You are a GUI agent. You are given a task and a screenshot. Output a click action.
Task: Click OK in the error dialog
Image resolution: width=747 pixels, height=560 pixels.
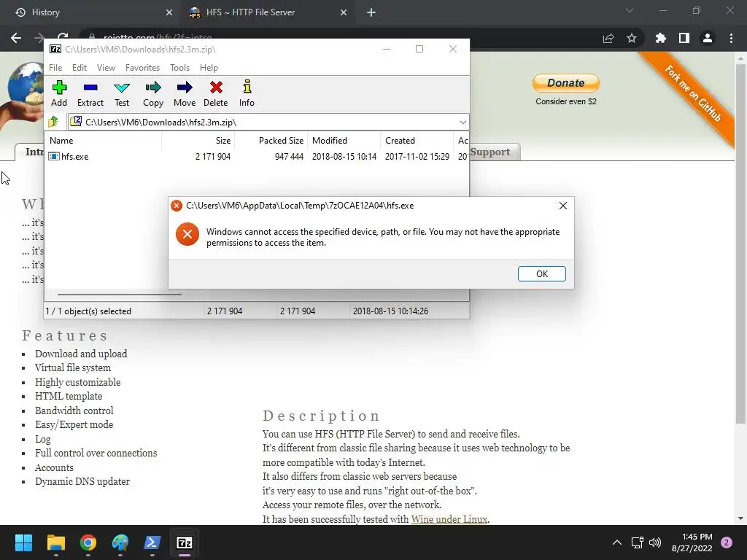(542, 274)
